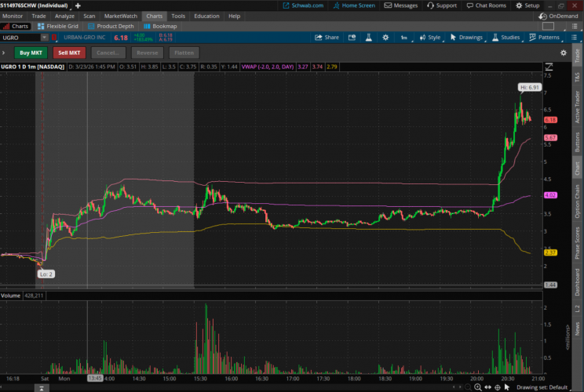Image resolution: width=584 pixels, height=392 pixels.
Task: Open the Share chart option
Action: tap(327, 37)
